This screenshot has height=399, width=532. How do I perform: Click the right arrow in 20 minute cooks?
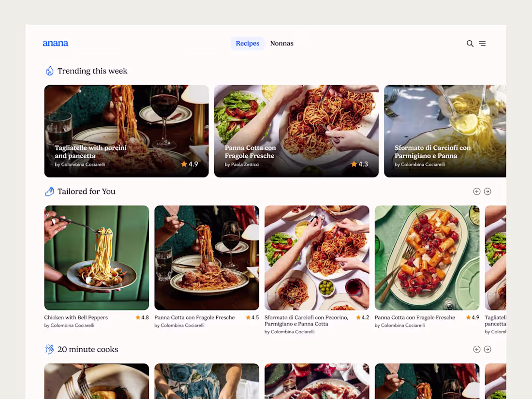coord(488,349)
